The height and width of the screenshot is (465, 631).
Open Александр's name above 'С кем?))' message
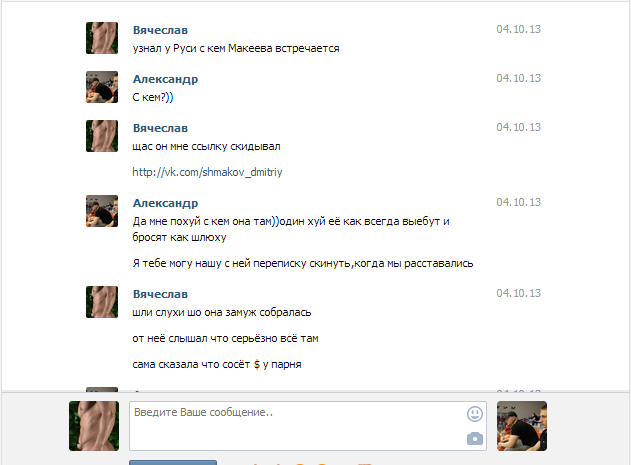tap(165, 79)
